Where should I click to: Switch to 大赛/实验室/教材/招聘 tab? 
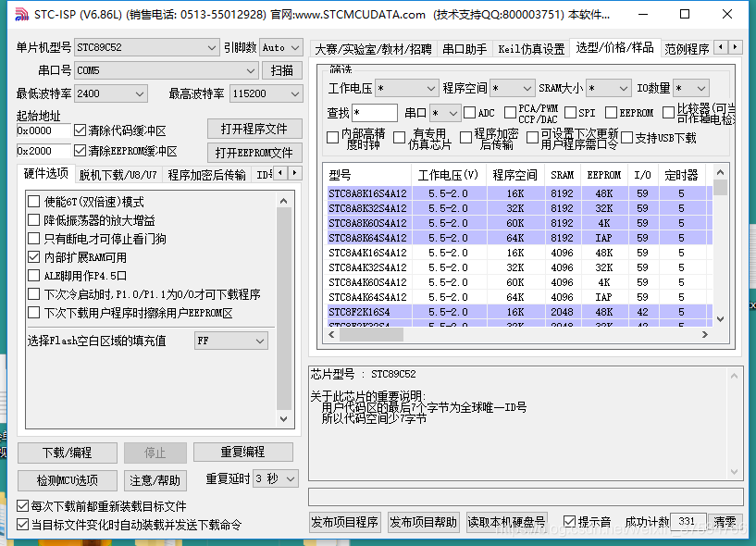pyautogui.click(x=374, y=49)
